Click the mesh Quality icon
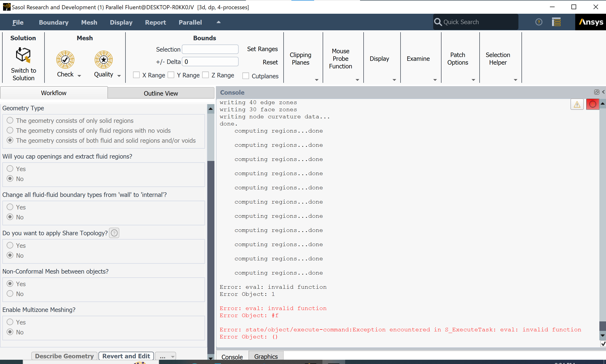The image size is (606, 364). pos(103,60)
